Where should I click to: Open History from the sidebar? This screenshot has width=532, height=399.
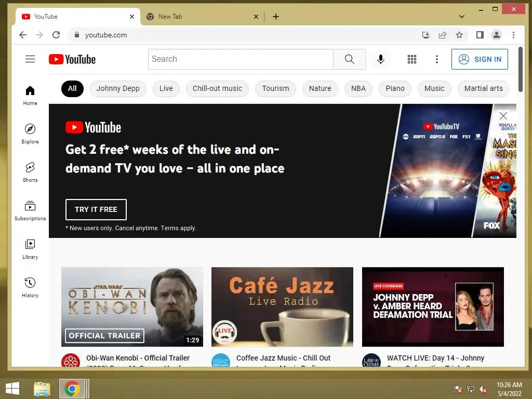click(x=30, y=287)
